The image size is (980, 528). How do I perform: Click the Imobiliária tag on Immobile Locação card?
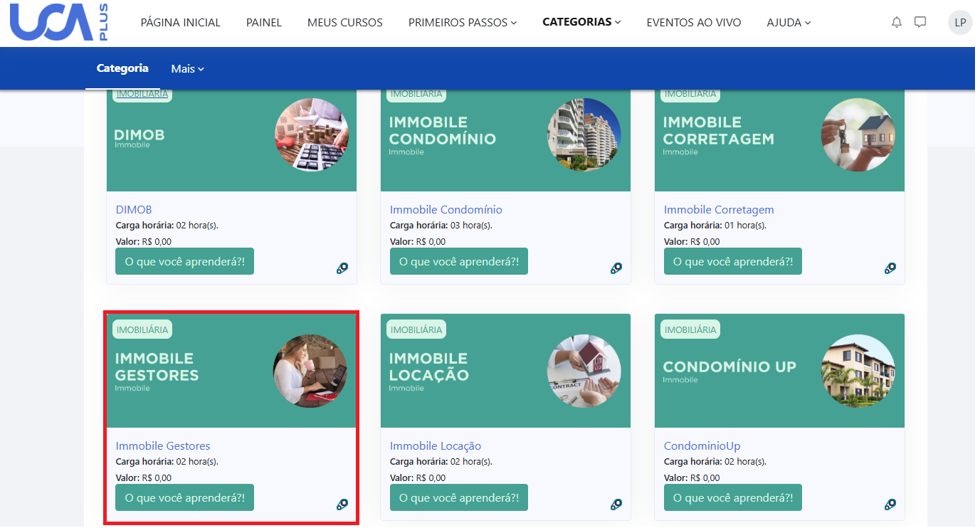[416, 329]
